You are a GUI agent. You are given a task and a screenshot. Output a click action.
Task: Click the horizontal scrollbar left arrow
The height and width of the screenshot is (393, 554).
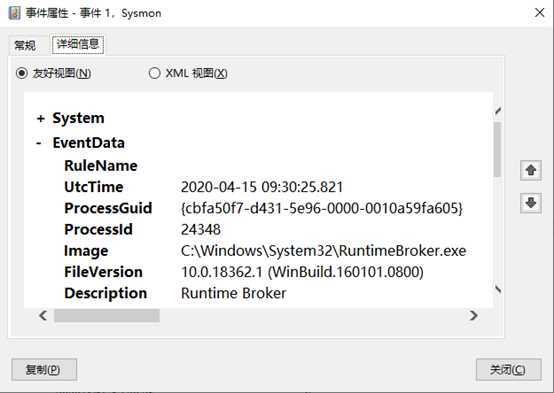(x=43, y=315)
